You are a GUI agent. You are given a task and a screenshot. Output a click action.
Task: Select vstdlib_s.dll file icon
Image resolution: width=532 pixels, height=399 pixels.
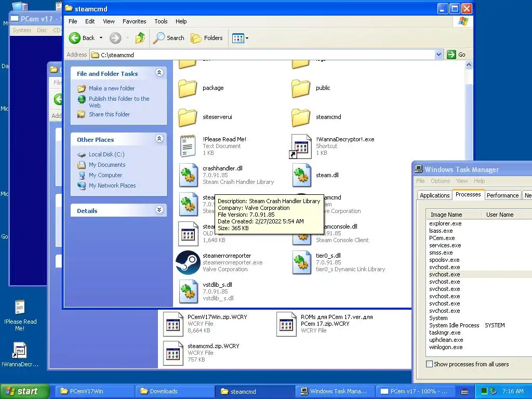188,292
